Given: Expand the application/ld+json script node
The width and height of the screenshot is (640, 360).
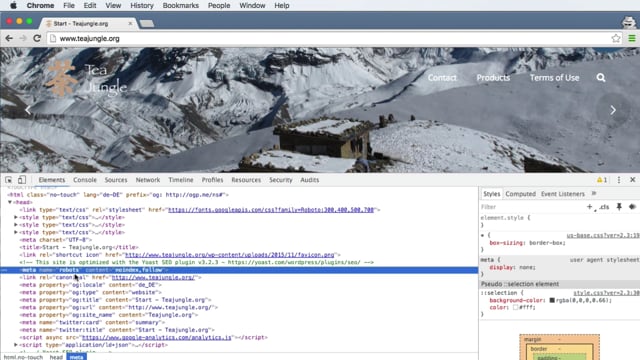Looking at the screenshot, I should (16, 345).
